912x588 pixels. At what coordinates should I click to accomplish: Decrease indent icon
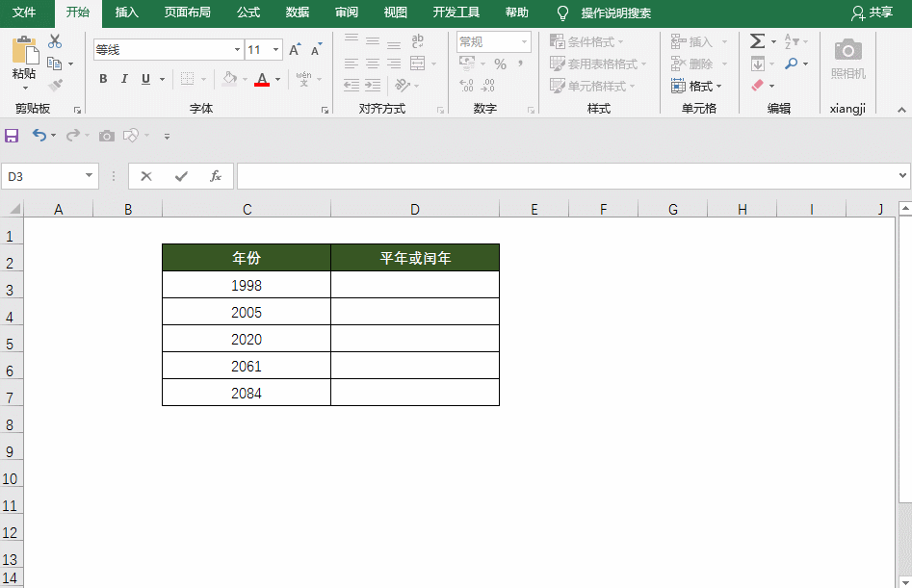352,86
